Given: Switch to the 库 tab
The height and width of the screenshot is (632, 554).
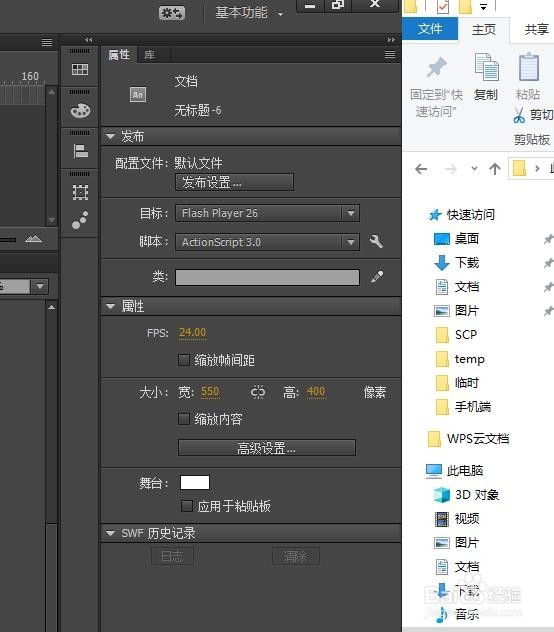Looking at the screenshot, I should 150,54.
